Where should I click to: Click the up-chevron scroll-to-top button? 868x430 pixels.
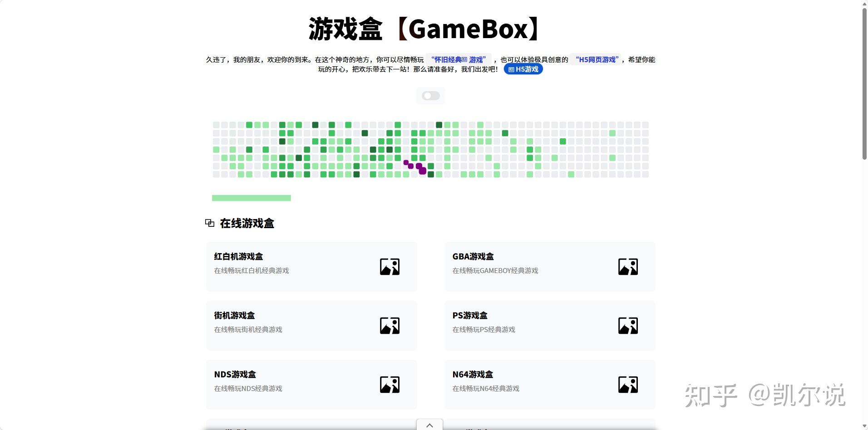pos(429,425)
